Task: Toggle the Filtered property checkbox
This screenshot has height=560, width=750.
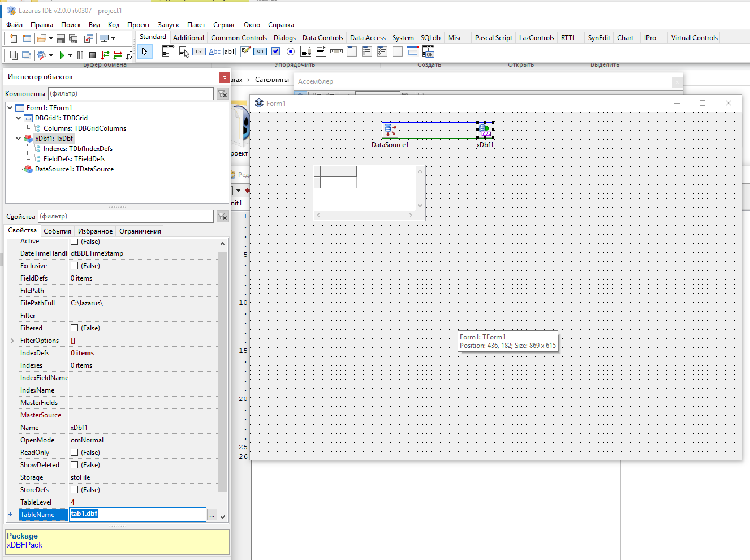Action: tap(74, 328)
